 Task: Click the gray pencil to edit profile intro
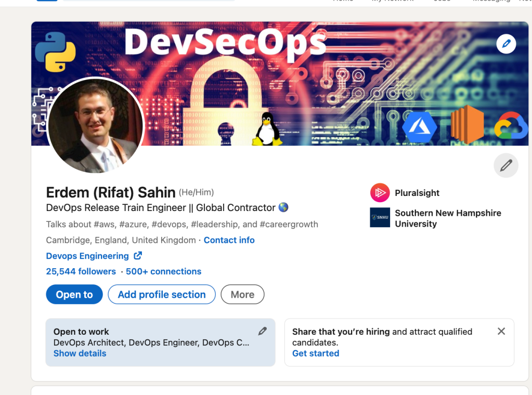click(x=506, y=165)
